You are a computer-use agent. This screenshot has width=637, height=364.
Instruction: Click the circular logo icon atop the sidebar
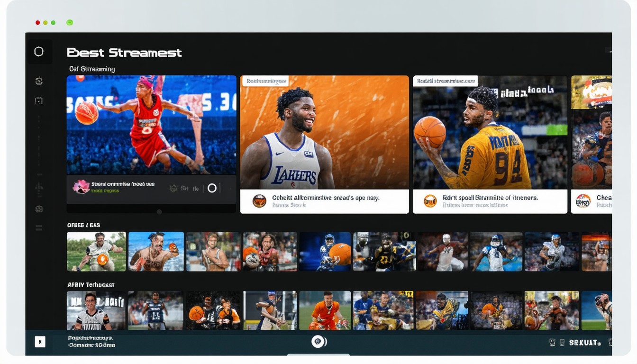point(39,52)
